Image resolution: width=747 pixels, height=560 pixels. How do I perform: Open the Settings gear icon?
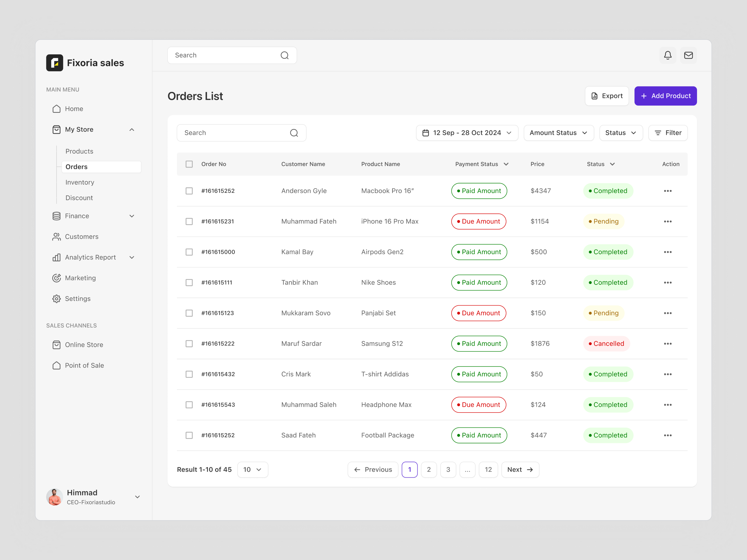[56, 298]
